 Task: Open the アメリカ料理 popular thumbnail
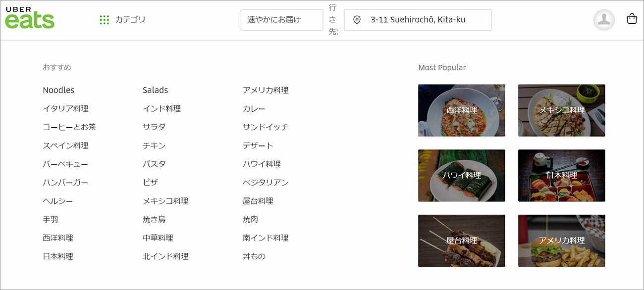click(x=562, y=241)
